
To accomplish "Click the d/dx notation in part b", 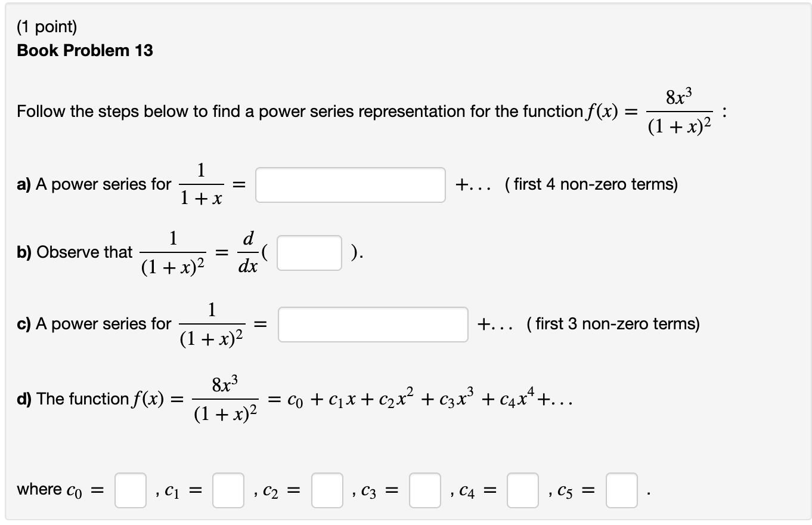I will click(x=247, y=252).
